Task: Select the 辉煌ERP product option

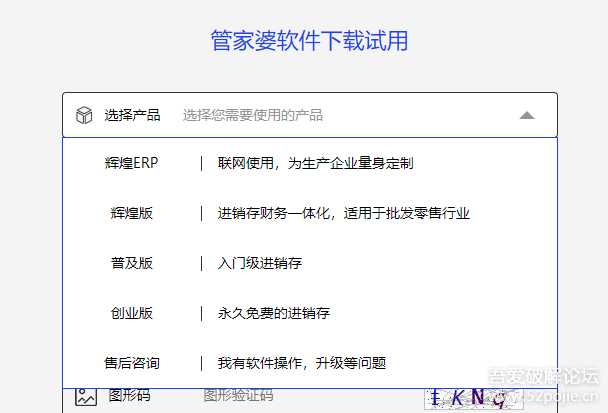Action: tap(132, 162)
